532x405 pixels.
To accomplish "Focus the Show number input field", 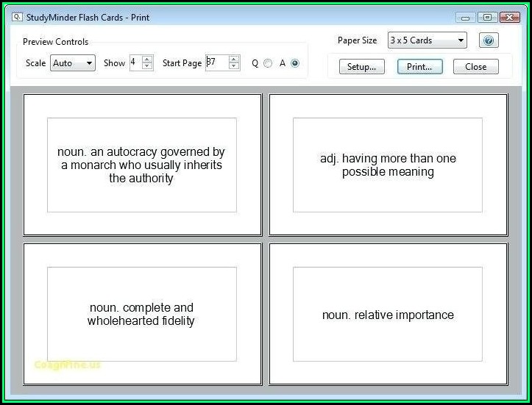I will [x=135, y=63].
